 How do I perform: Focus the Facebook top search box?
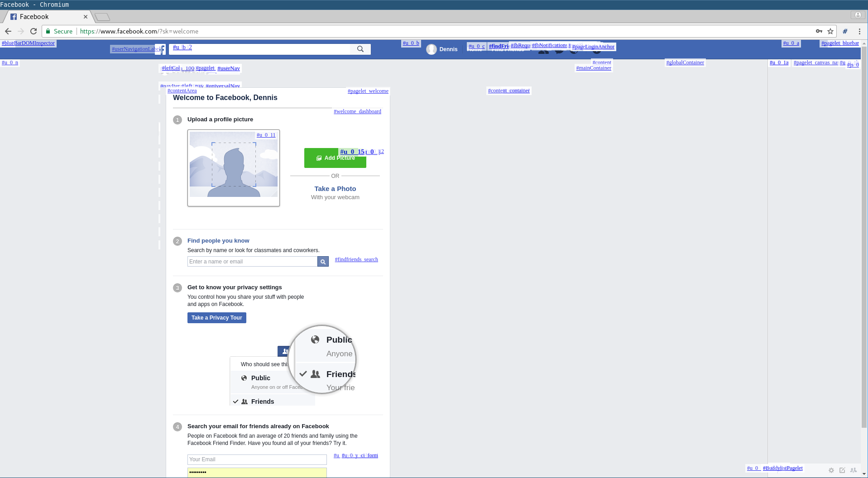(259, 49)
